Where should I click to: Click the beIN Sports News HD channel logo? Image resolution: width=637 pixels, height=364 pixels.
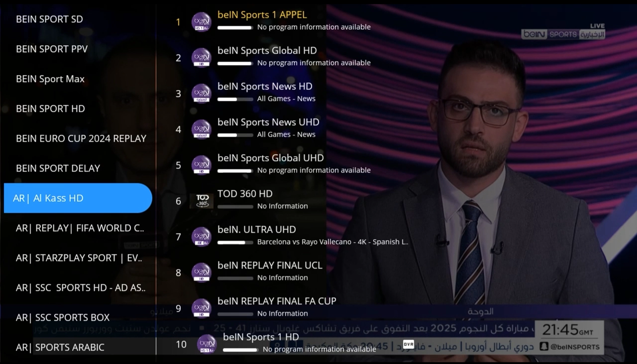tap(201, 93)
